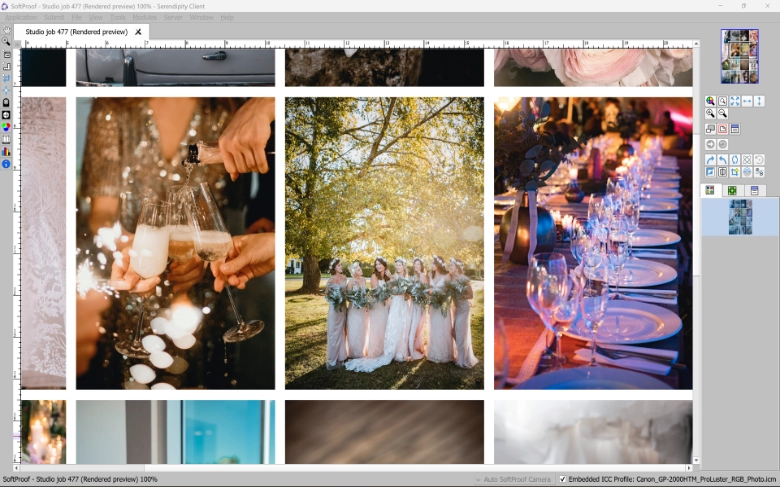Viewport: 780px width, 487px height.
Task: Click the Fit width arrows icon
Action: coord(747,101)
